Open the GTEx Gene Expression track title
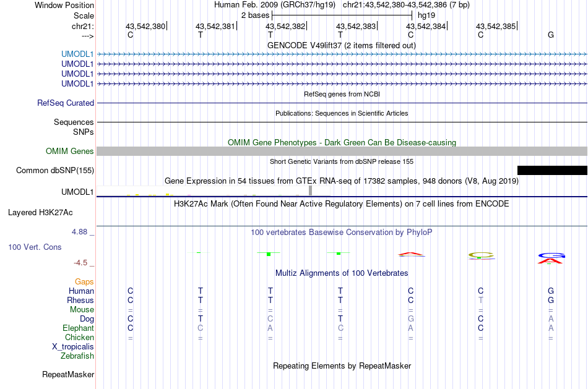 (342, 181)
